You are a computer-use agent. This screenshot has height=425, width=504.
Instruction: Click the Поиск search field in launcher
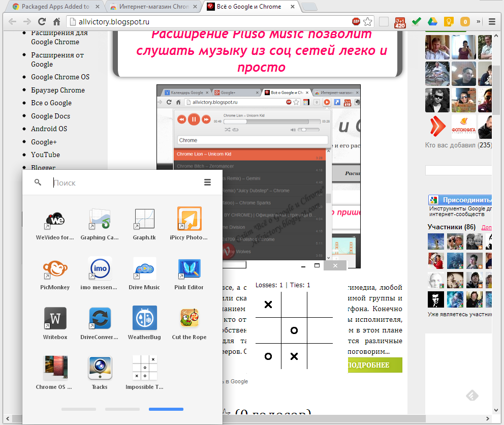click(125, 183)
